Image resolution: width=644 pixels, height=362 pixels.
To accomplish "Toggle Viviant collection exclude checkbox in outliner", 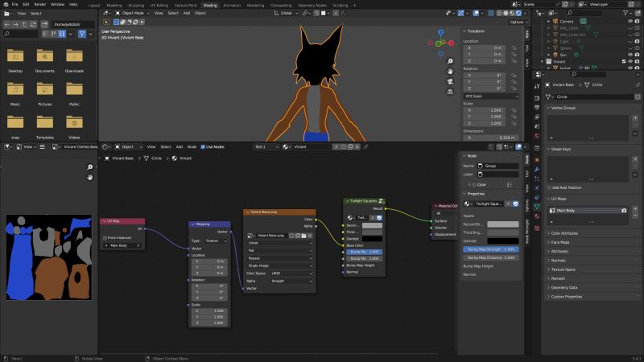I will click(x=624, y=62).
